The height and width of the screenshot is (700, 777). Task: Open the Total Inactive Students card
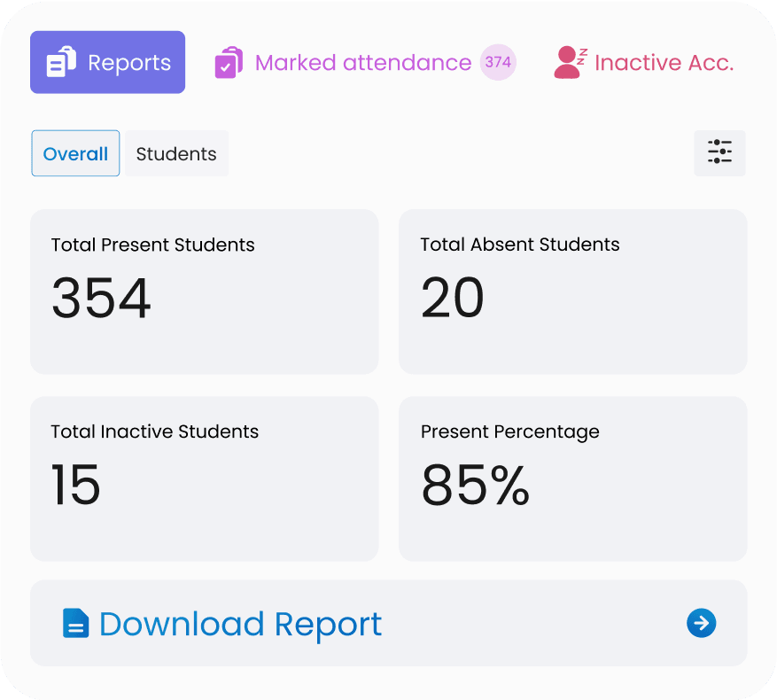[x=205, y=478]
